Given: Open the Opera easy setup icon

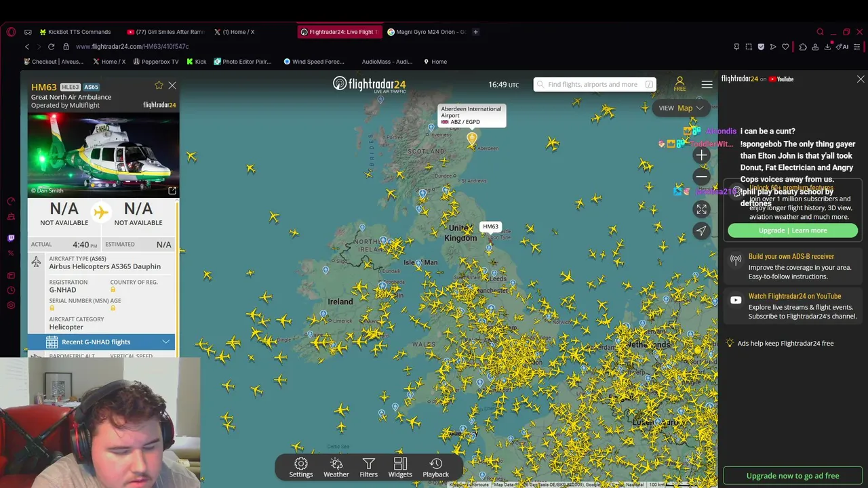Looking at the screenshot, I should point(857,47).
